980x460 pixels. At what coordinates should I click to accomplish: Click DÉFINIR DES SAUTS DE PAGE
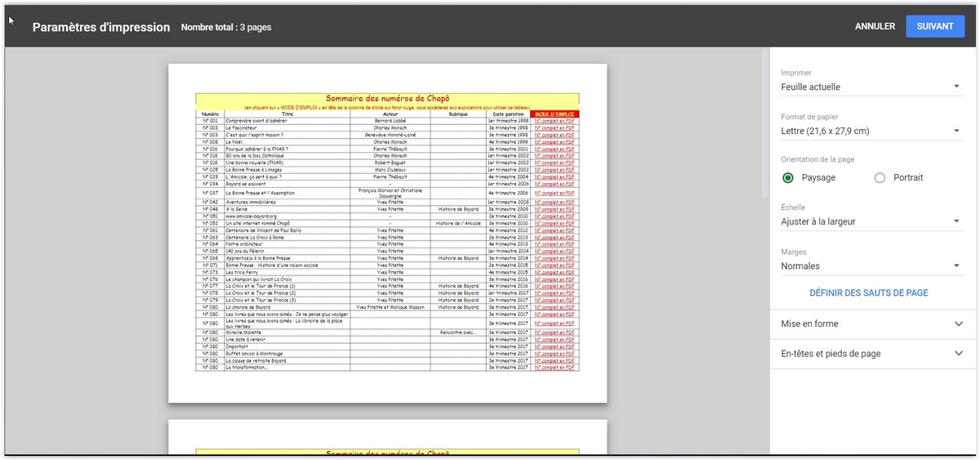tap(868, 293)
